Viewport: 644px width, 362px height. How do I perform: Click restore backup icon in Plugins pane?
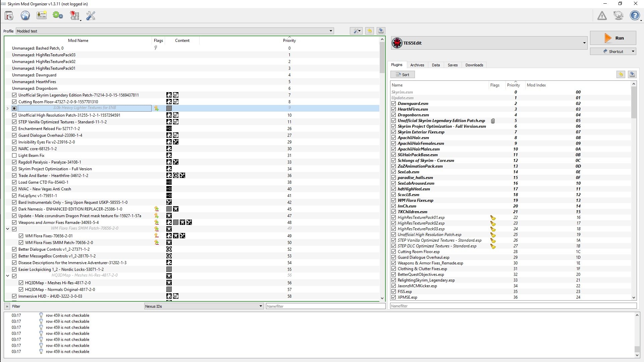pos(621,74)
